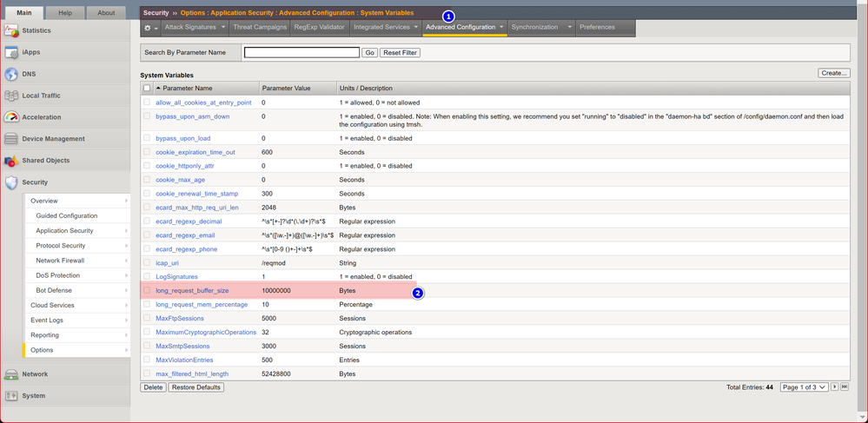
Task: Click the iApps sidebar icon
Action: [x=11, y=52]
